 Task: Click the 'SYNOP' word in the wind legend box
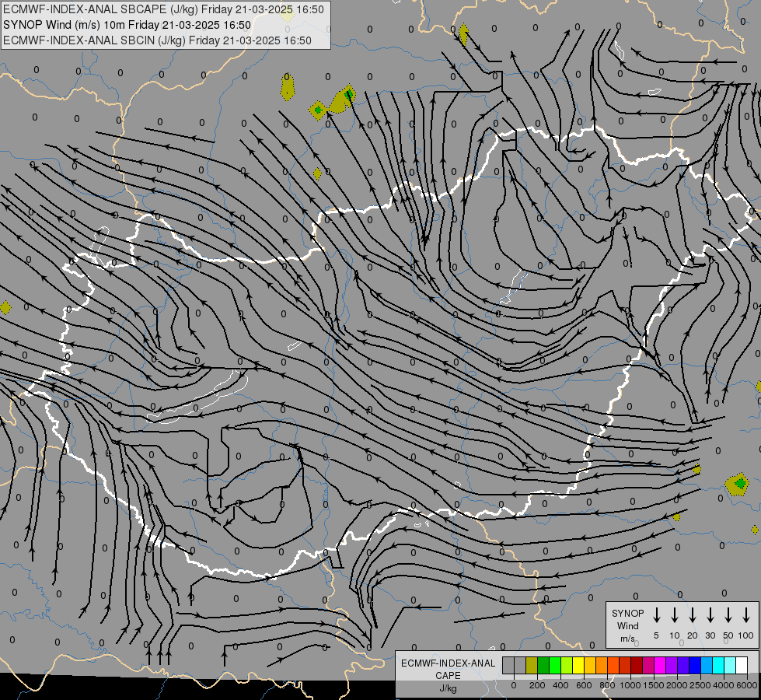[627, 613]
